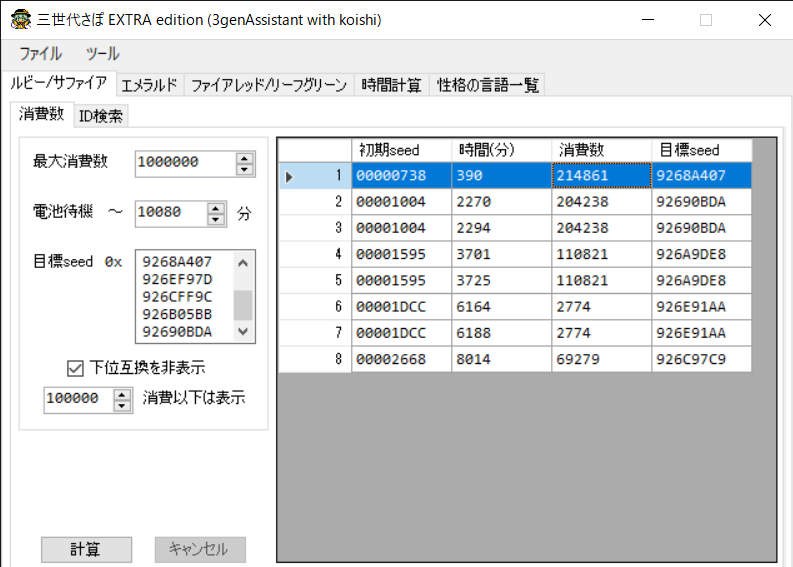Sort by the 消費数 column header
The image size is (793, 567).
pos(601,150)
